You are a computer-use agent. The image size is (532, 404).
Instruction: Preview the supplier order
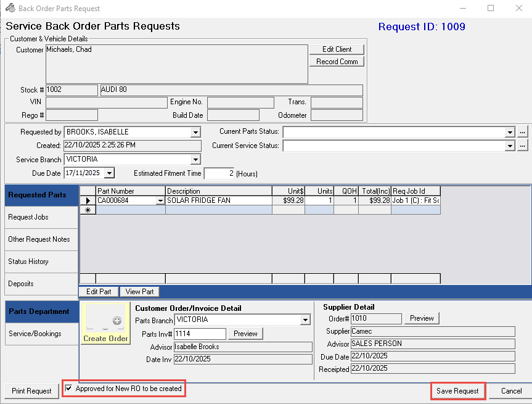click(x=422, y=318)
